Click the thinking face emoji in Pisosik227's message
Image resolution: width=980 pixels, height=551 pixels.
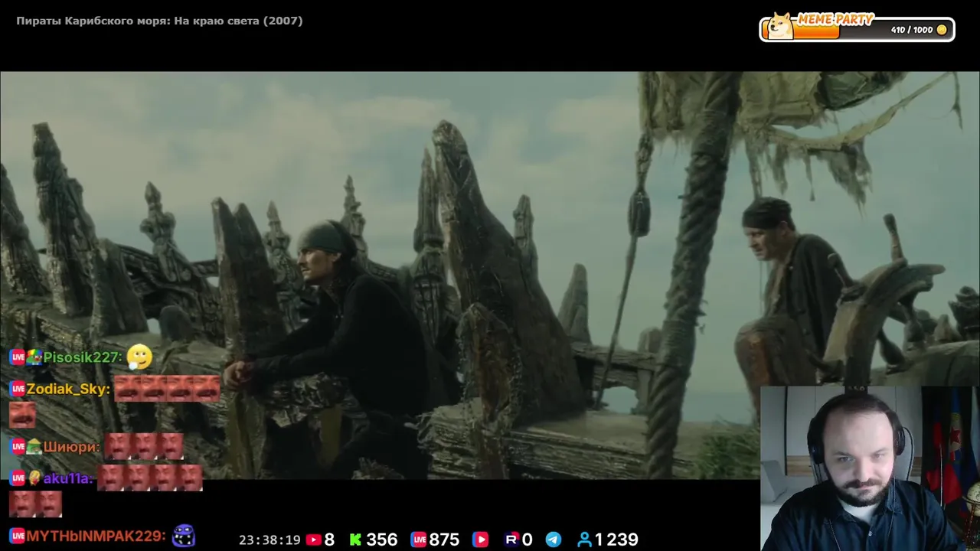click(x=139, y=357)
